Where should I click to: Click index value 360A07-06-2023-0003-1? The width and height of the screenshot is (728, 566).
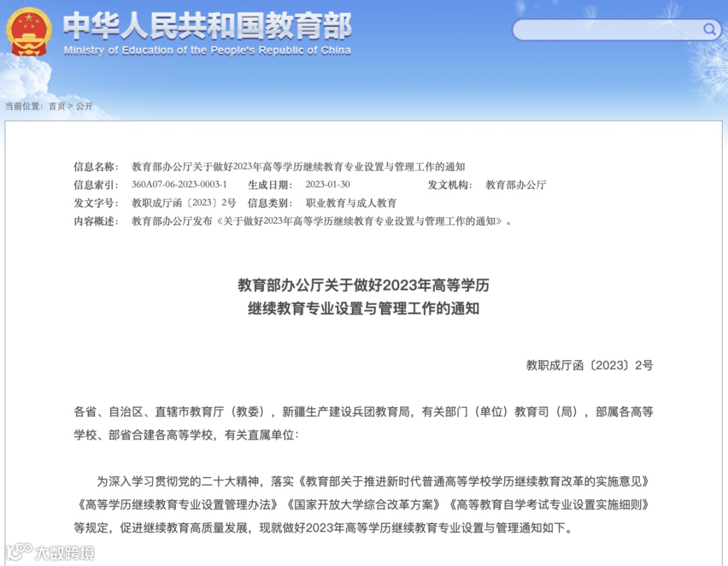pos(179,184)
